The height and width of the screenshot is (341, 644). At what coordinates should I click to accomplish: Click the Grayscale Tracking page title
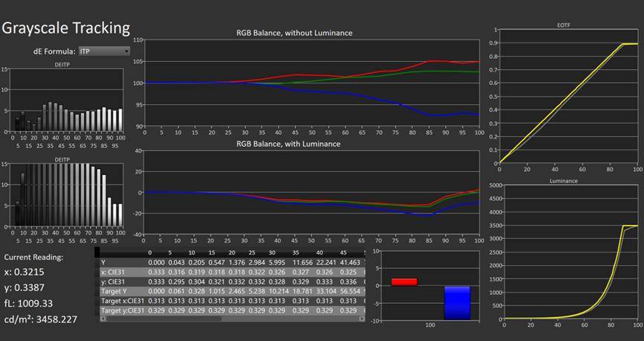pyautogui.click(x=66, y=28)
